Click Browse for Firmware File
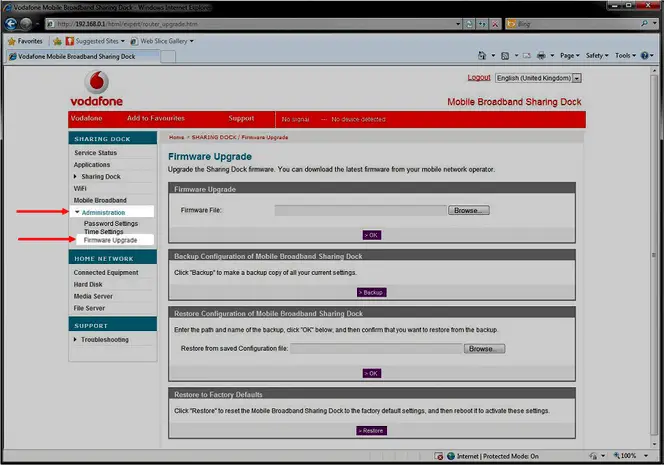The height and width of the screenshot is (465, 665). 469,210
